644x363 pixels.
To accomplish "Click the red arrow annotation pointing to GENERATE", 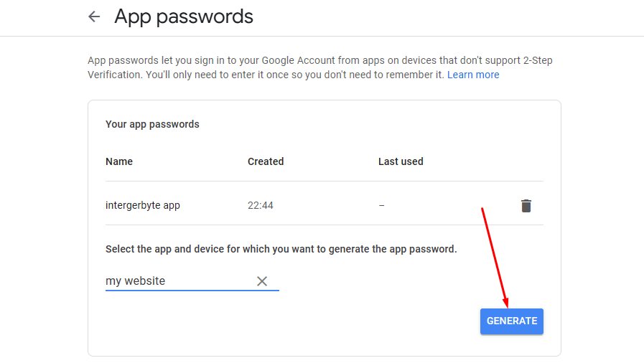I will tap(495, 258).
